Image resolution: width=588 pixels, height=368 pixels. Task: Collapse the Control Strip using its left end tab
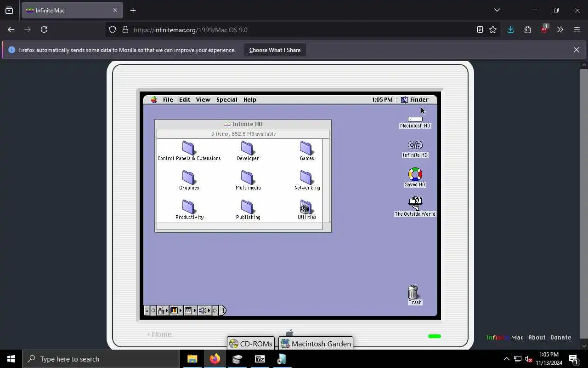147,310
